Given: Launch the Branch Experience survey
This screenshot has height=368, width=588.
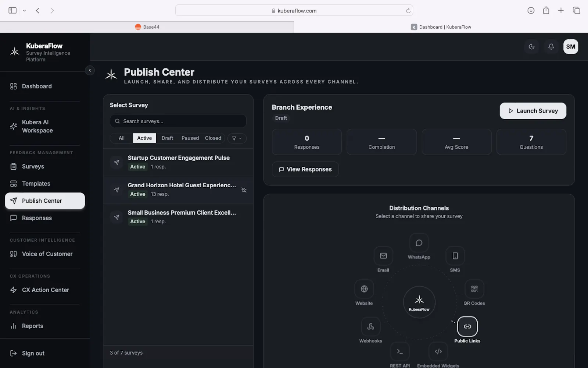Looking at the screenshot, I should point(533,111).
